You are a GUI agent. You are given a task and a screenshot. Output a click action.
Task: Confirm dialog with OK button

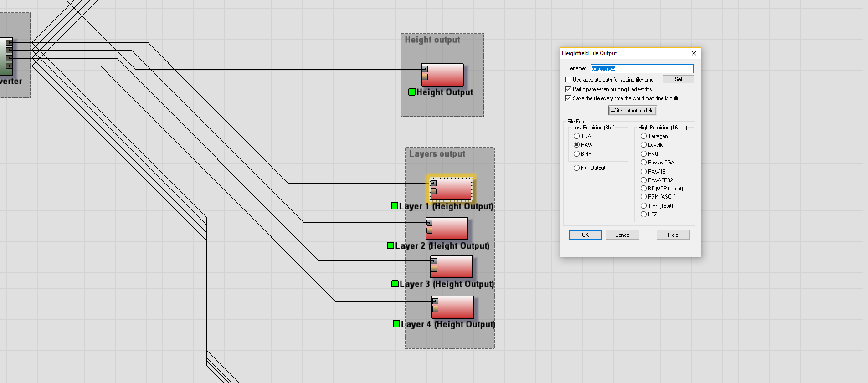pos(585,235)
